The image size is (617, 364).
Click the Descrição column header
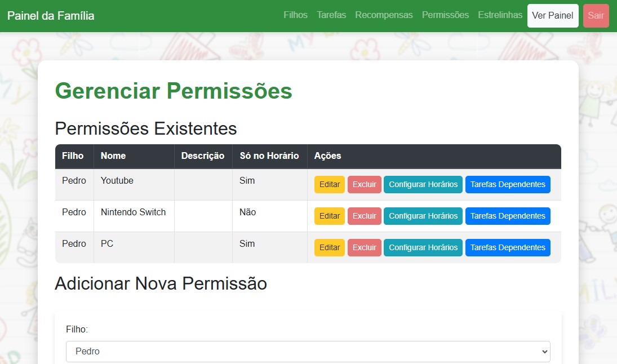point(203,156)
